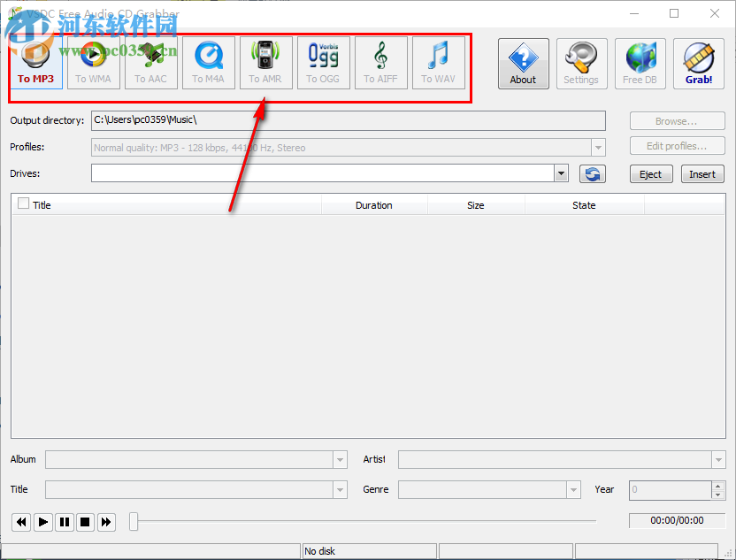Open the Free DB lookup
This screenshot has width=736, height=560.
coord(640,63)
